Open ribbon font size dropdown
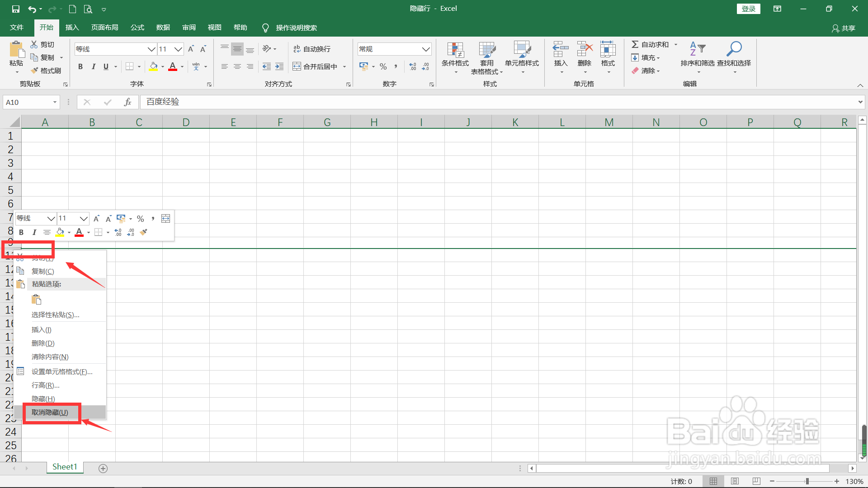Screen dimensions: 868x488 coord(178,49)
